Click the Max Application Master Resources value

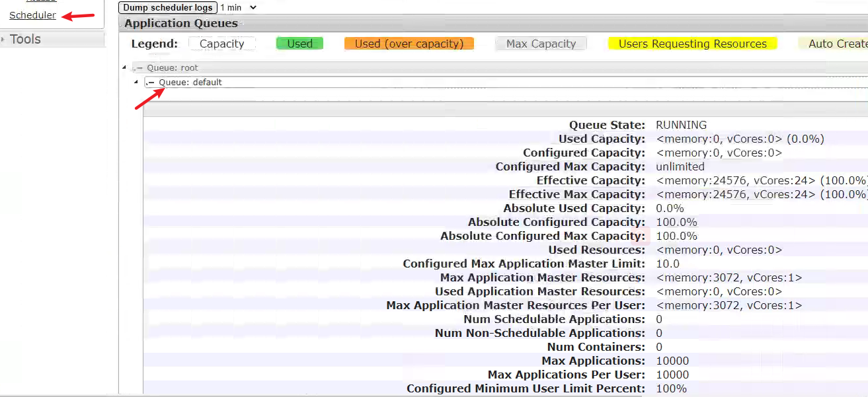click(x=729, y=277)
